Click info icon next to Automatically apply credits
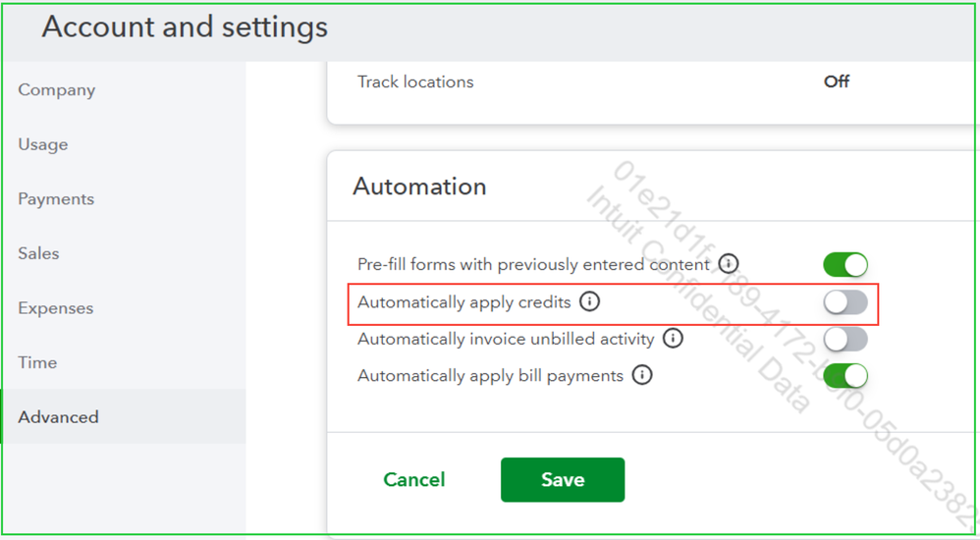 (x=589, y=301)
